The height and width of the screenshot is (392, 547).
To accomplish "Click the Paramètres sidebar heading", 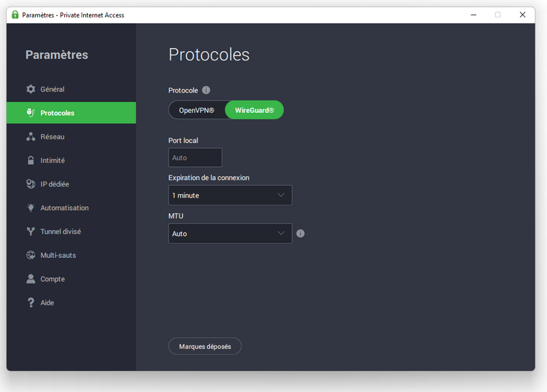I will 57,55.
